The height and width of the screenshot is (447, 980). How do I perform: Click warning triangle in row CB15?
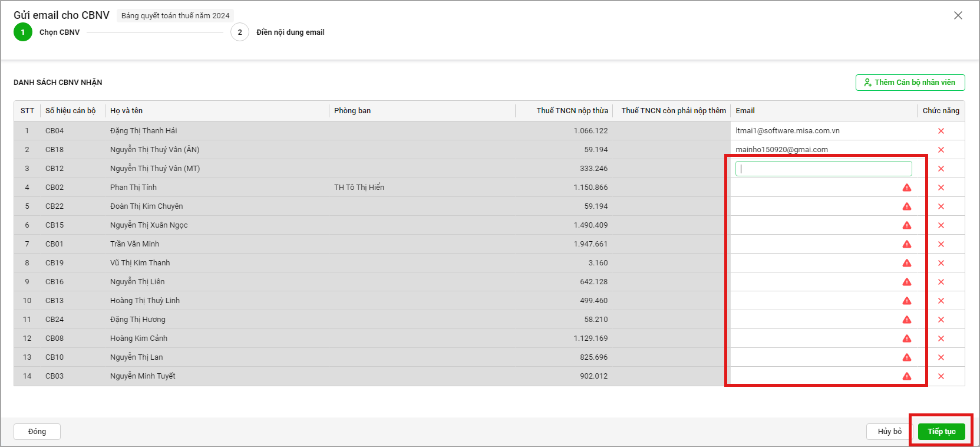(906, 225)
